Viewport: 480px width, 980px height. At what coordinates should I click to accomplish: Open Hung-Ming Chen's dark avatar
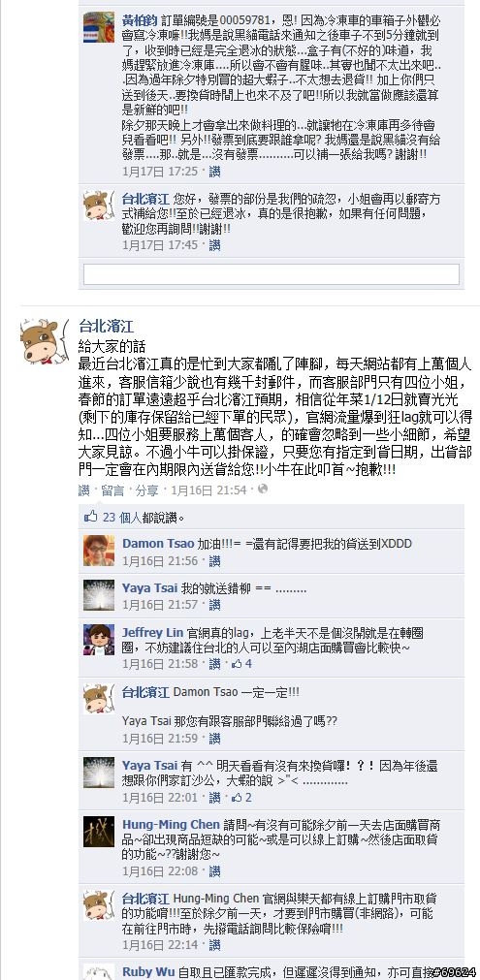99,832
